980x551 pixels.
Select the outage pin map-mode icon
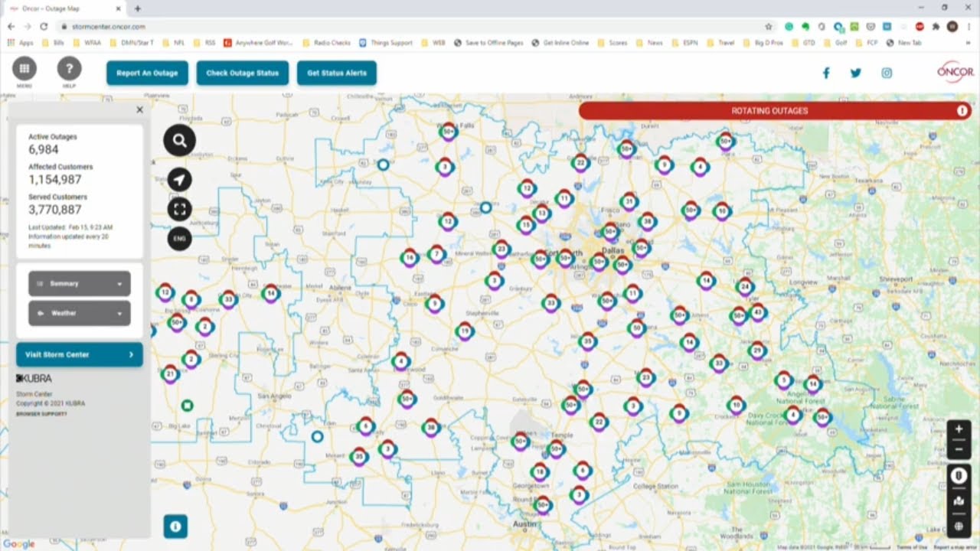959,476
